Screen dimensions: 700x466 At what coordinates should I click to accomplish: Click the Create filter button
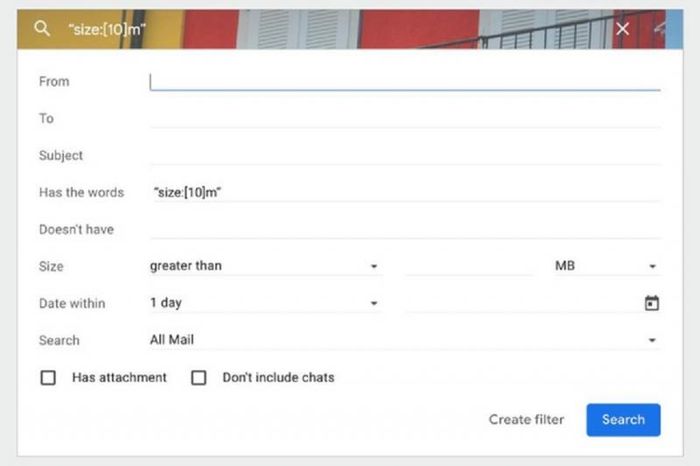click(526, 420)
